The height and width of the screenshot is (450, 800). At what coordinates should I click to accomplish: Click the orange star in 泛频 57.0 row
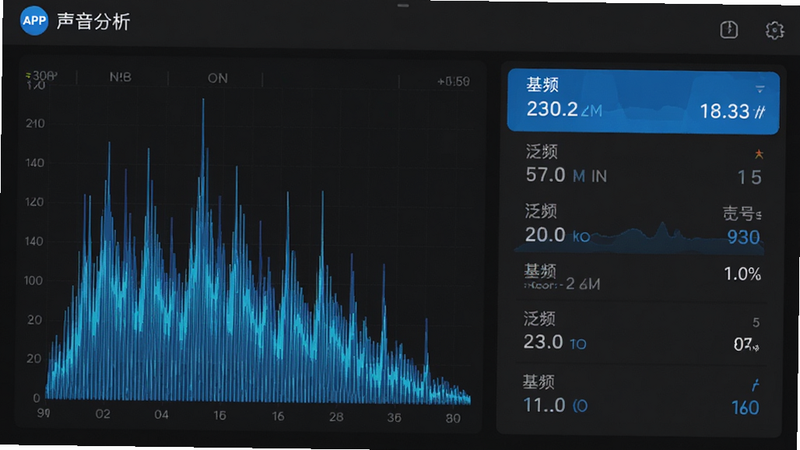[x=759, y=154]
